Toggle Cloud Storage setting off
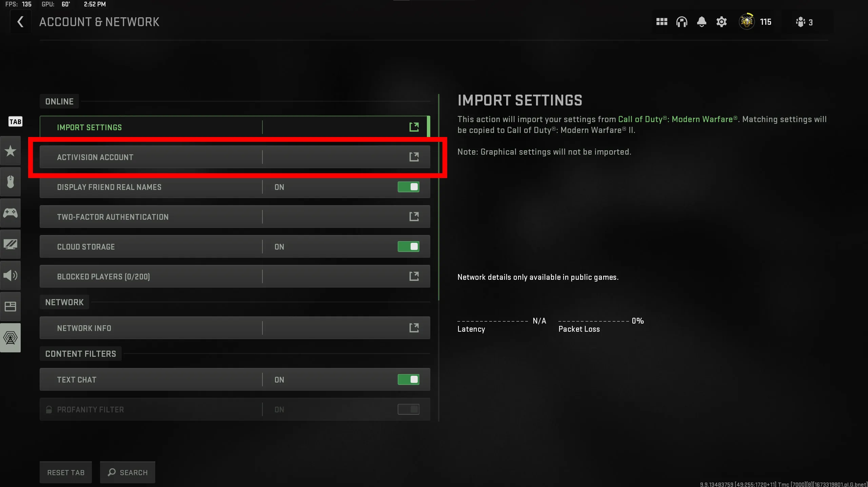This screenshot has height=487, width=868. point(408,246)
